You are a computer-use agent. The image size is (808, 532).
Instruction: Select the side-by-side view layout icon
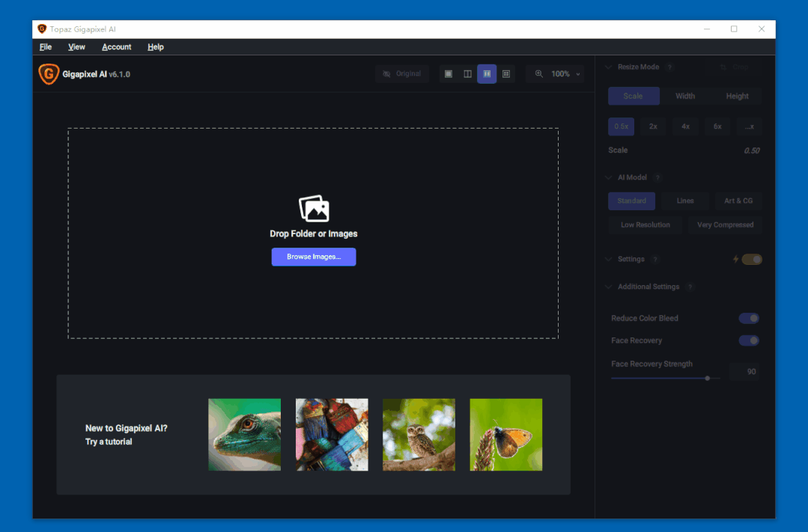coord(487,73)
